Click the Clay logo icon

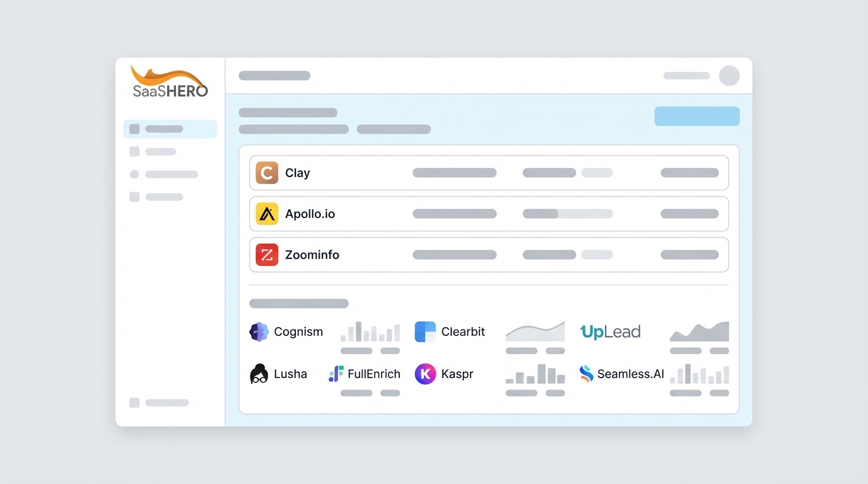pyautogui.click(x=266, y=172)
